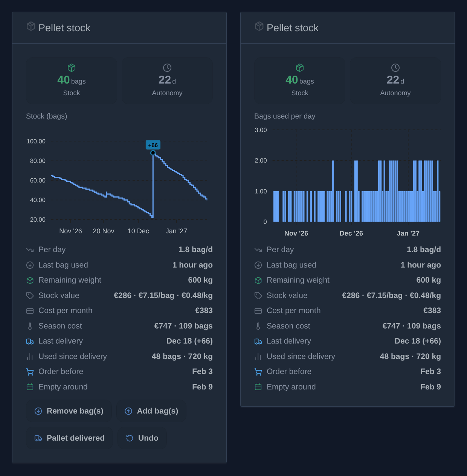
Task: Click the package icon beside left Pellet stock title
Action: (x=31, y=26)
